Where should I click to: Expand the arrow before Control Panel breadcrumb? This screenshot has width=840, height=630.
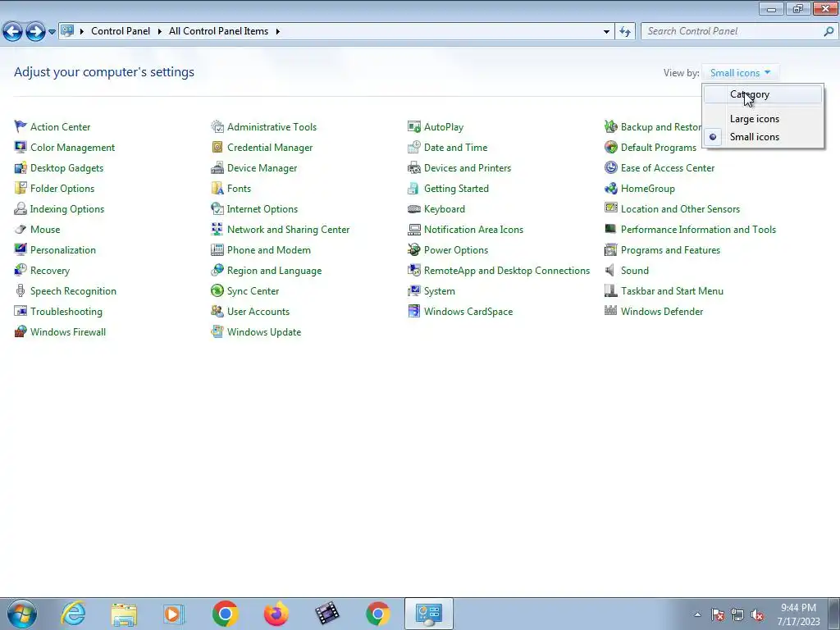82,32
